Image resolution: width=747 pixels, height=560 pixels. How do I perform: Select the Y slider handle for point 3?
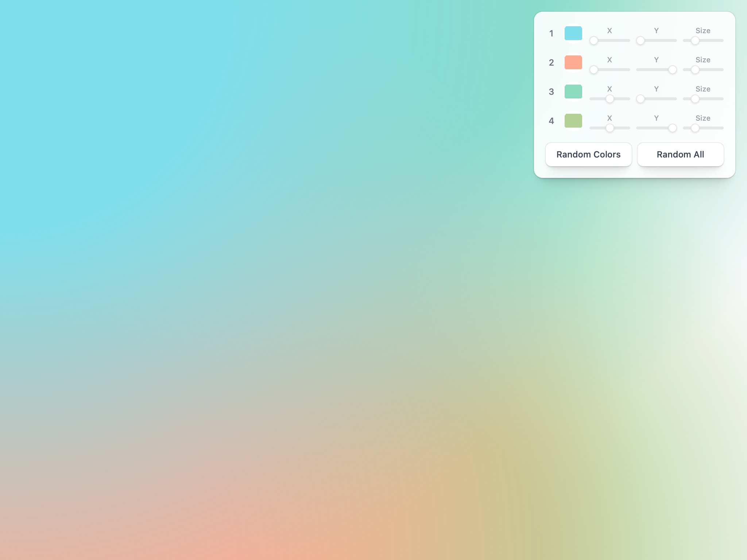(x=641, y=99)
